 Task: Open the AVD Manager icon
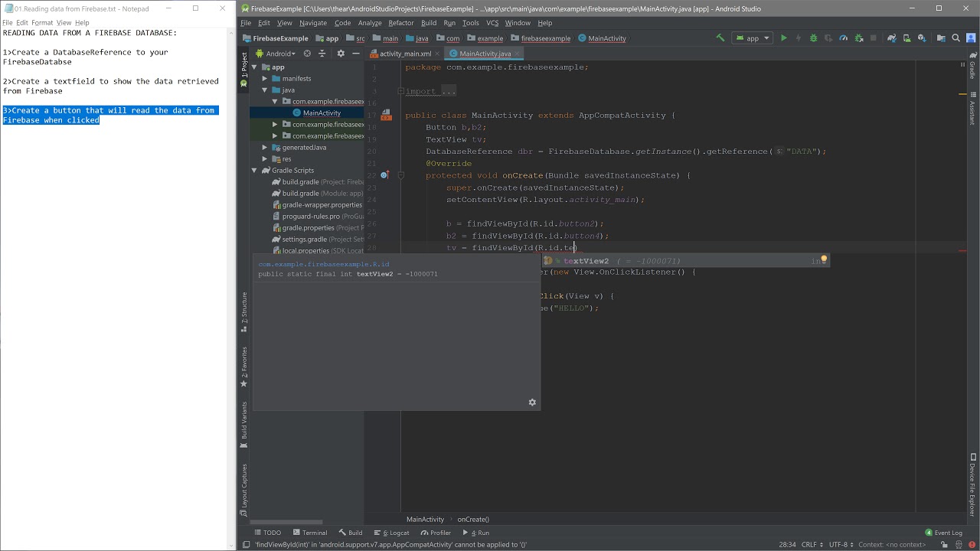[x=906, y=37]
